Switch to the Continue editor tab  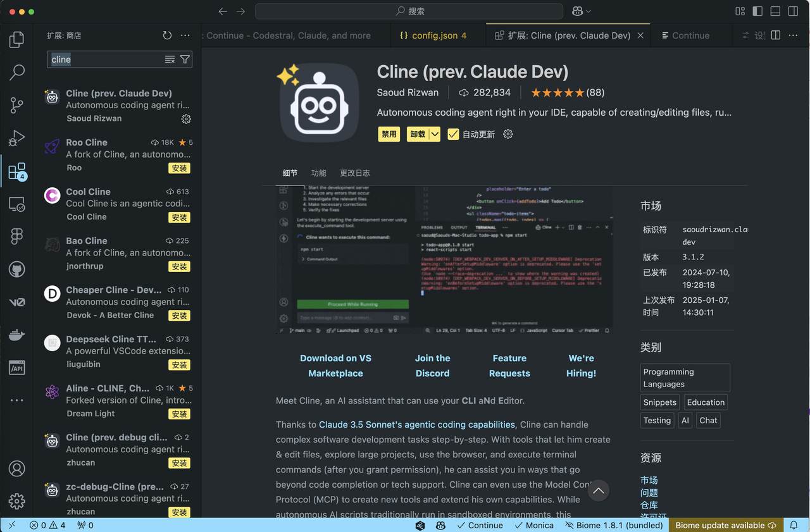coord(691,35)
